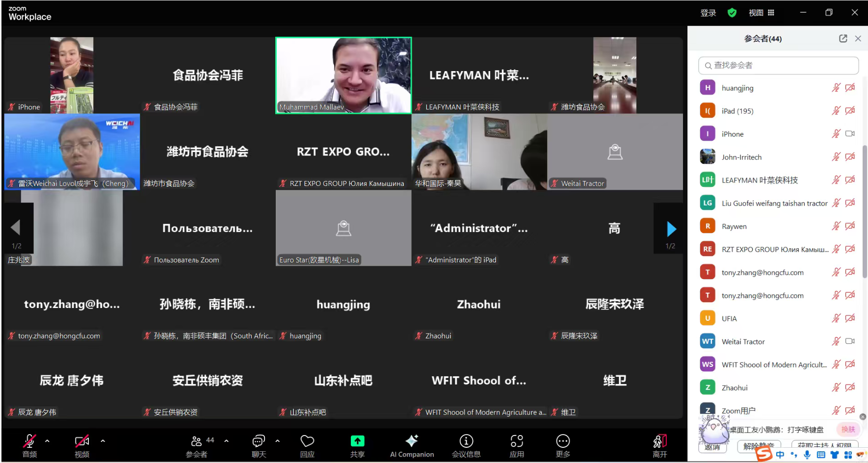Toggle mute for huangjing in participant list
The image size is (868, 463).
(x=836, y=88)
